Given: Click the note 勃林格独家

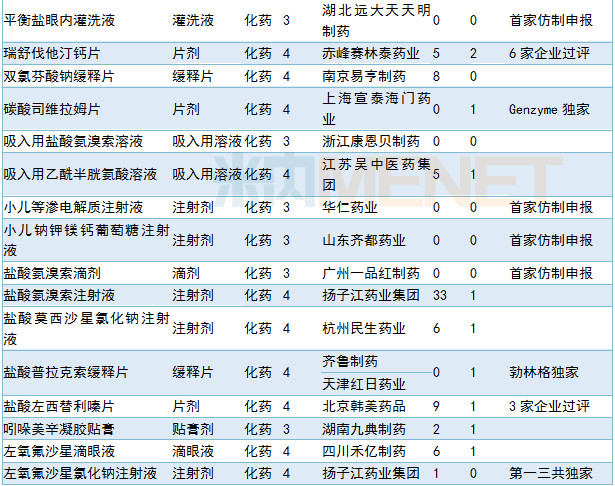Looking at the screenshot, I should (x=544, y=372).
